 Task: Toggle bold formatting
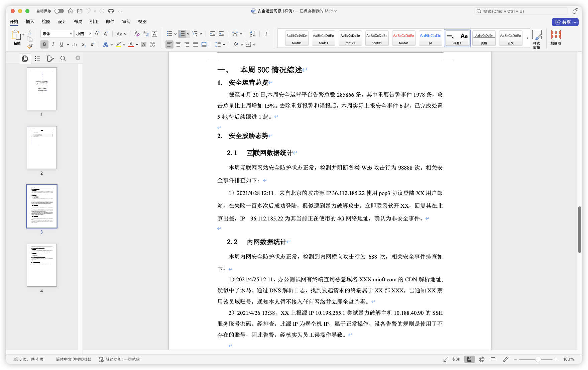44,44
